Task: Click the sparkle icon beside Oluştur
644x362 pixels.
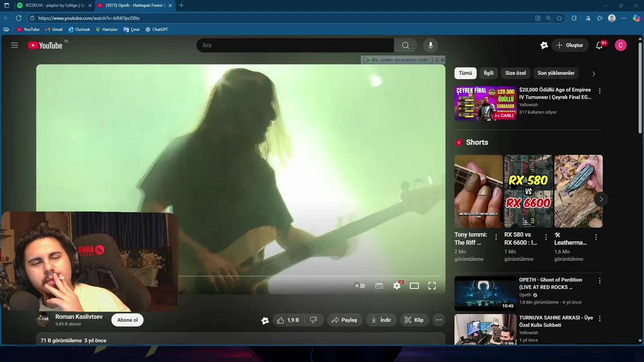Action: 544,45
